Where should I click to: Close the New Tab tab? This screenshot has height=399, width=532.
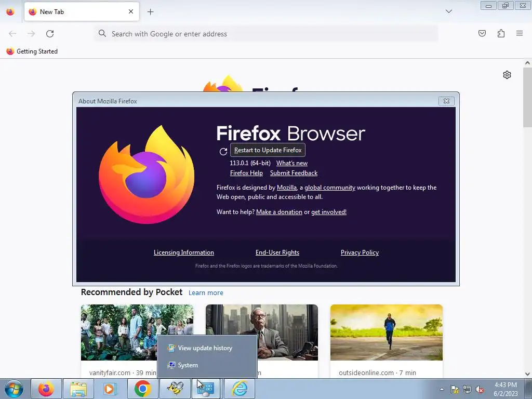pos(130,11)
